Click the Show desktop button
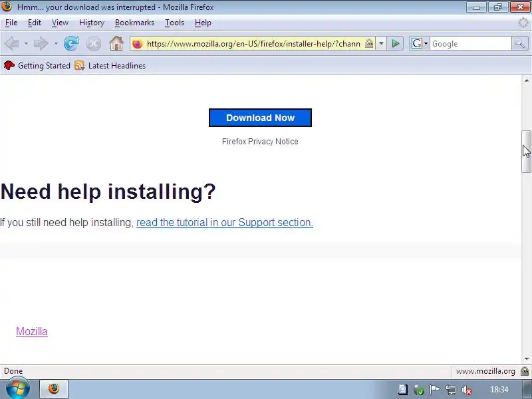 click(527, 389)
